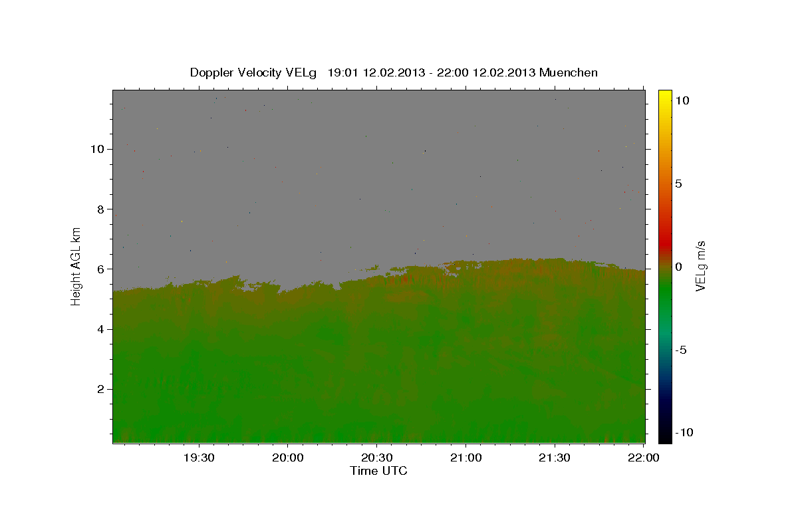
Task: Click the 20:30 time tick label
Action: point(376,458)
